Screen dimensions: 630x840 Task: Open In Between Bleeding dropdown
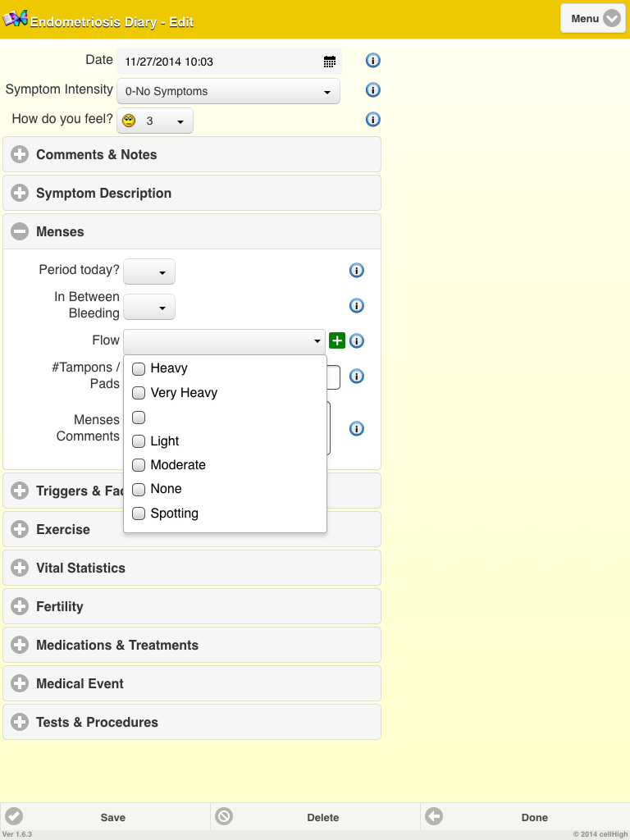click(x=149, y=307)
